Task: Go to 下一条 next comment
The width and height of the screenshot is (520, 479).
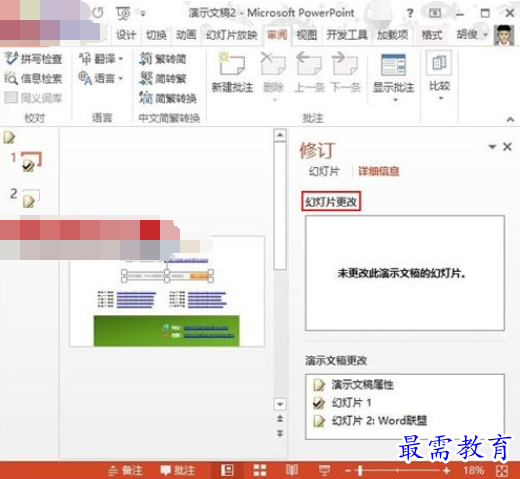Action: pyautogui.click(x=346, y=72)
